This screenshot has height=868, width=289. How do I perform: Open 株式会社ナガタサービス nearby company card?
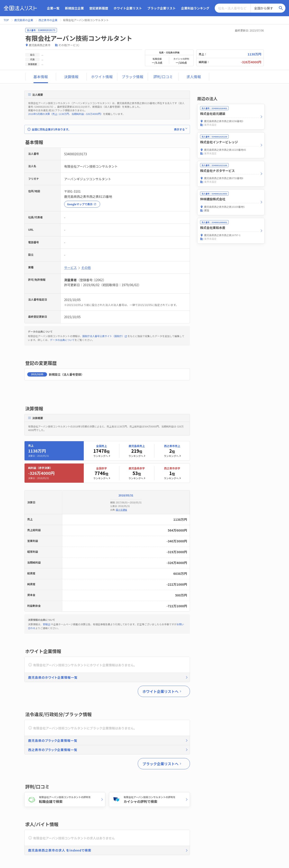pyautogui.click(x=231, y=174)
